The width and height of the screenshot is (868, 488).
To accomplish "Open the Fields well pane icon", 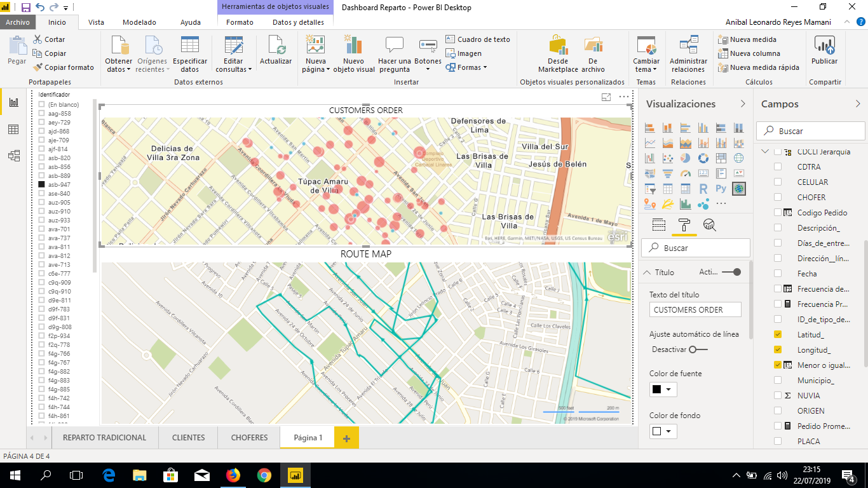I will (x=659, y=224).
